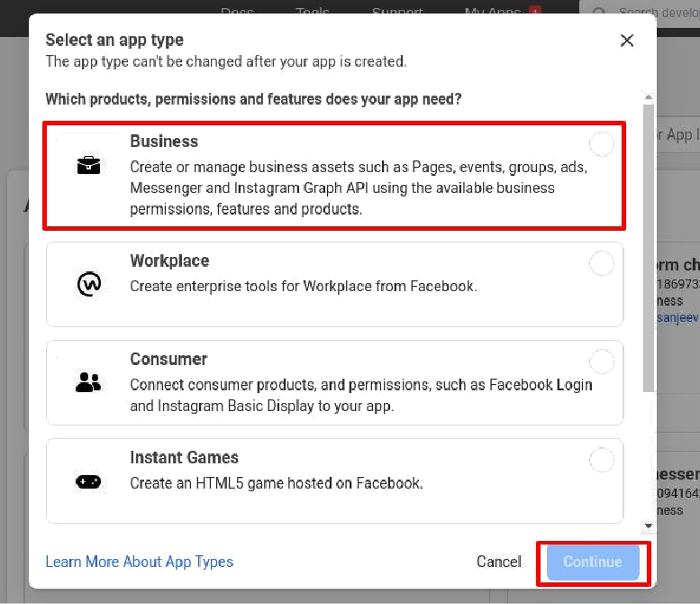Click the scroll up arrow in app list
700x604 pixels.
point(649,97)
